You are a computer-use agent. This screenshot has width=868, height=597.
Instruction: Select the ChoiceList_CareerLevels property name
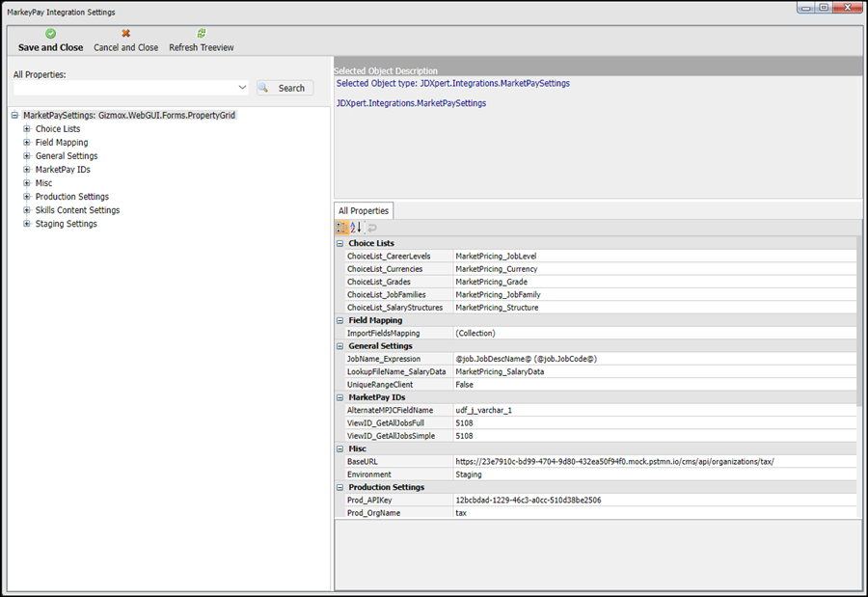pos(389,256)
